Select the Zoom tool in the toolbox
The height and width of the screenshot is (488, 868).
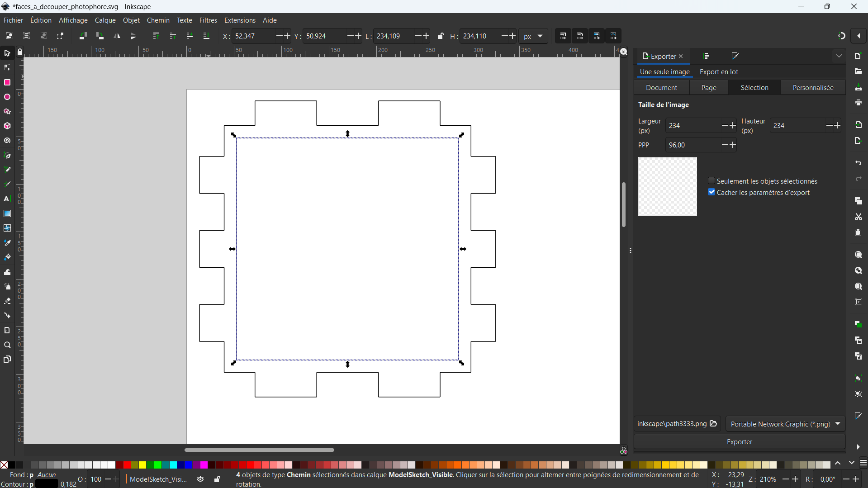[x=7, y=345]
